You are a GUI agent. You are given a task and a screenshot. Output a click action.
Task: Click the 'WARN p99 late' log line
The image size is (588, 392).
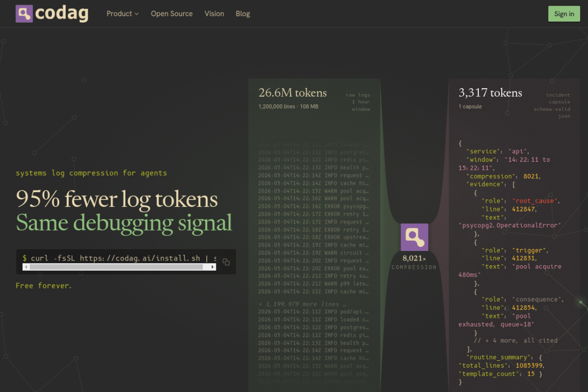pyautogui.click(x=313, y=284)
